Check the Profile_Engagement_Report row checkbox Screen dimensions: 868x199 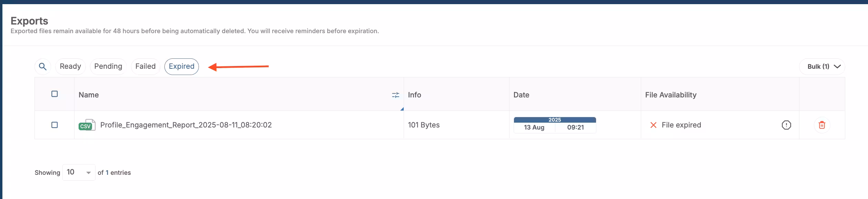(55, 125)
